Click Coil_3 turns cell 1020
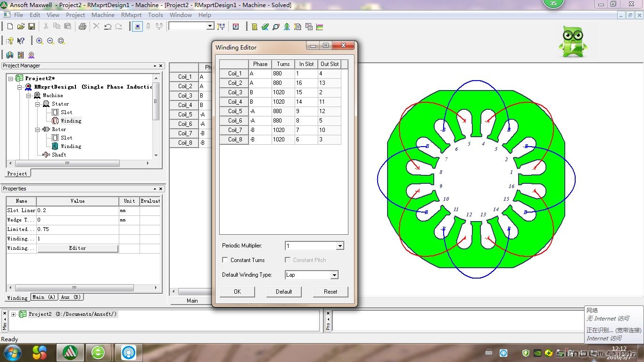The height and width of the screenshot is (362, 644). pyautogui.click(x=283, y=92)
